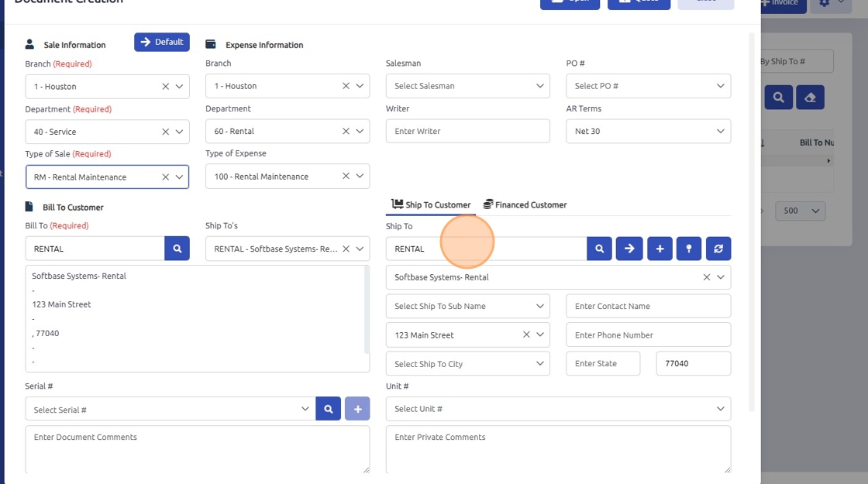Click the background Bill To column header

click(x=817, y=142)
